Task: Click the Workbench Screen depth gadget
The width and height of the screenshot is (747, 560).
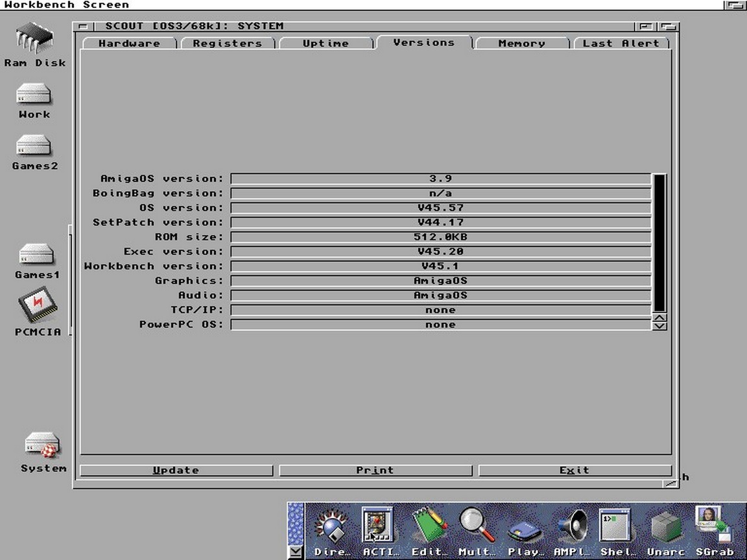Action: coord(735,5)
